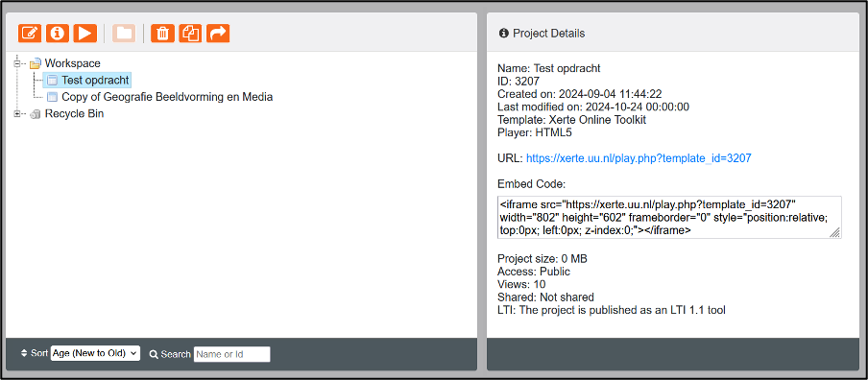Click 'Project size: 0 MB' text

[542, 259]
